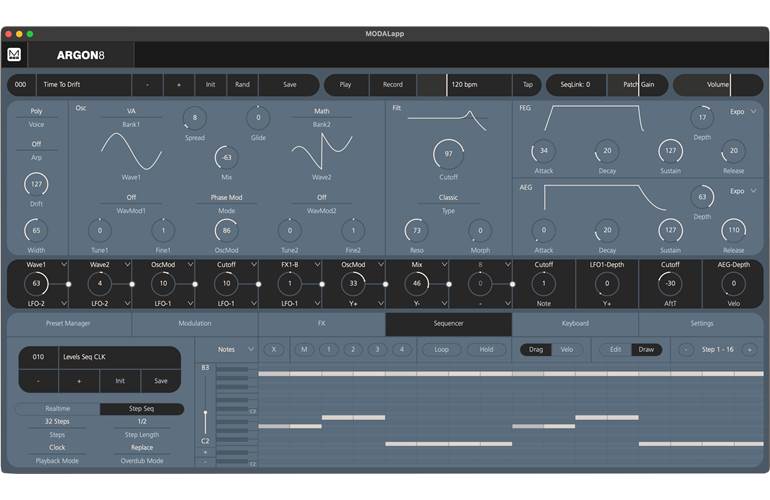
Task: Click the patch Save button
Action: pyautogui.click(x=289, y=84)
